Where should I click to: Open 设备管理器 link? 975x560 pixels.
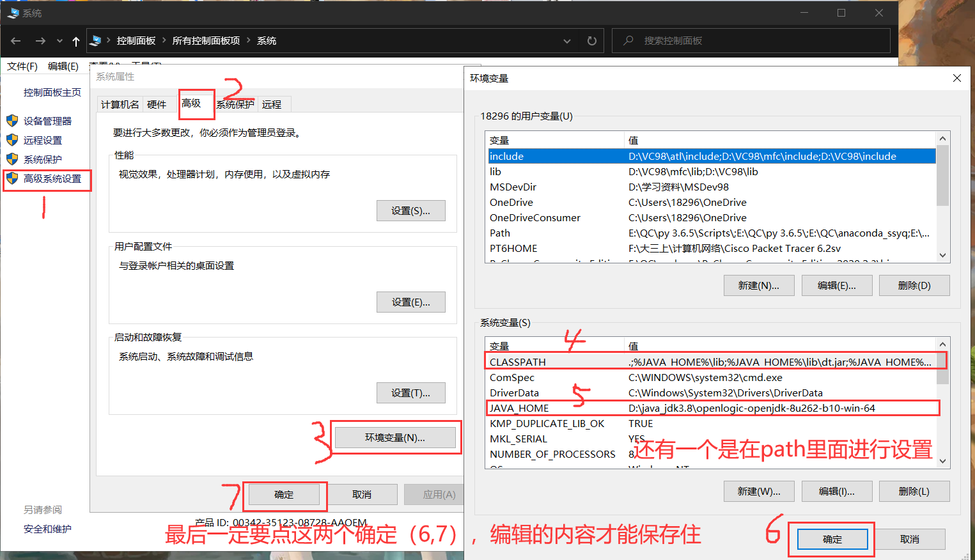coord(47,121)
